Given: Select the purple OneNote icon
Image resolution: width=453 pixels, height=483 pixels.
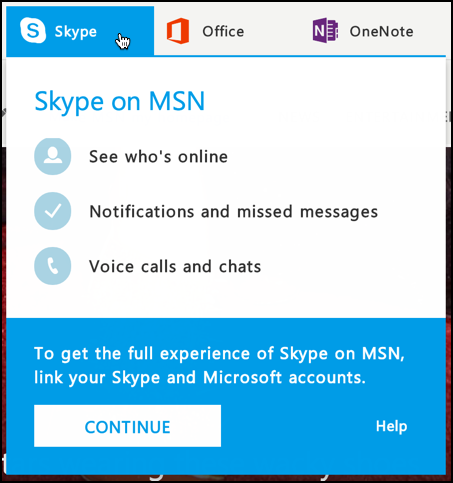Looking at the screenshot, I should (x=325, y=31).
